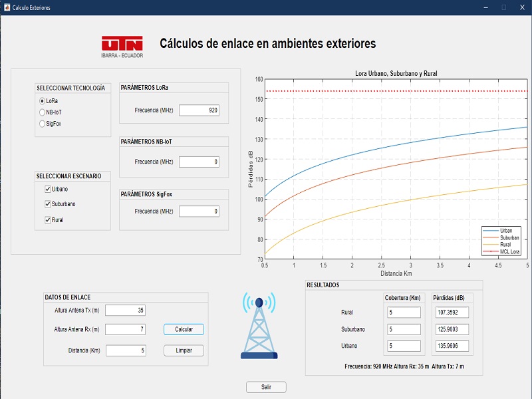Click the "PARÁMETROS NB-IoT" panel title
Viewport: 532px width, 399px height.
[x=146, y=142]
